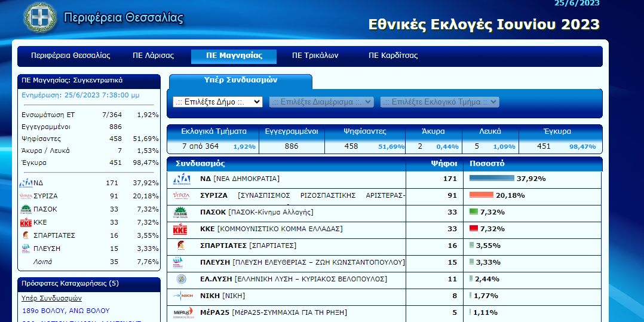The height and width of the screenshot is (322, 644).
Task: Click the ΝΔ blue percentage bar
Action: coord(491,179)
